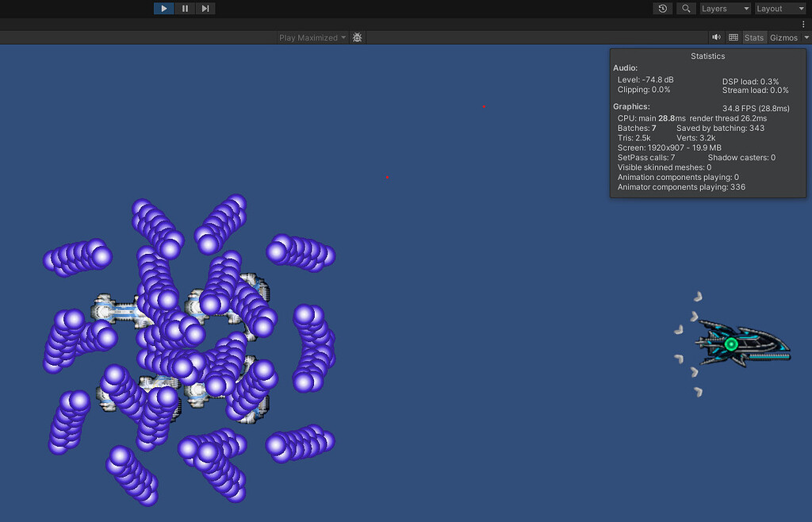
Task: Expand the Gizmos dropdown arrow
Action: [x=806, y=36]
